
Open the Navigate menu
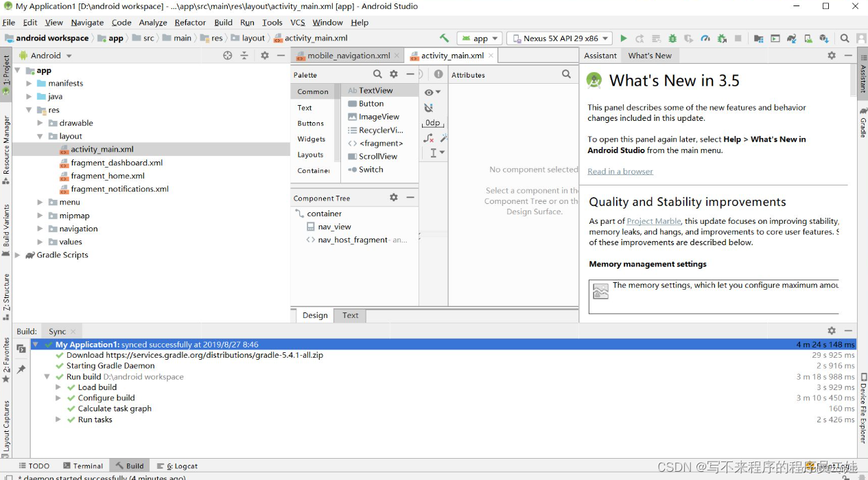click(87, 22)
